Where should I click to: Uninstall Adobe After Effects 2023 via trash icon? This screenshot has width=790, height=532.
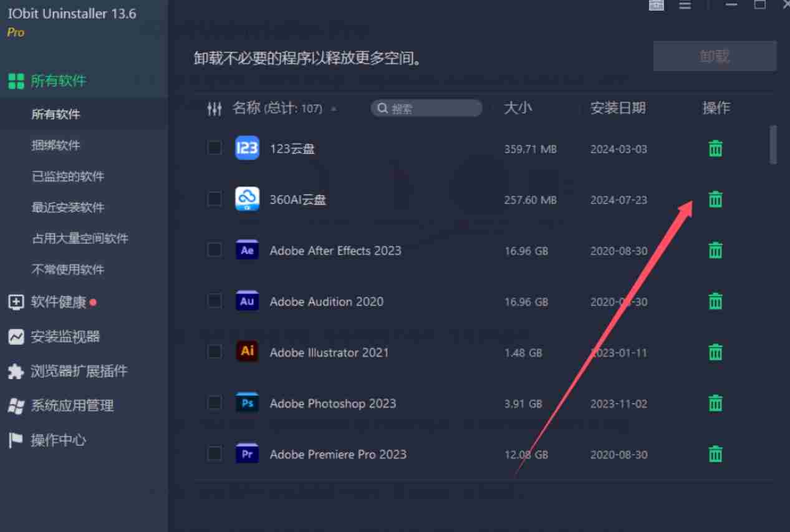(x=715, y=251)
